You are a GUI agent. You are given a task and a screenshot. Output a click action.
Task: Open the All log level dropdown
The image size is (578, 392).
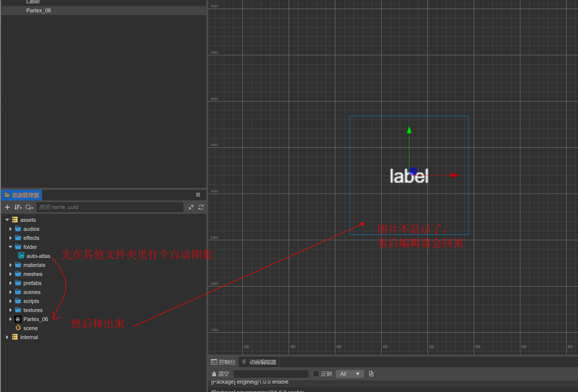(350, 374)
